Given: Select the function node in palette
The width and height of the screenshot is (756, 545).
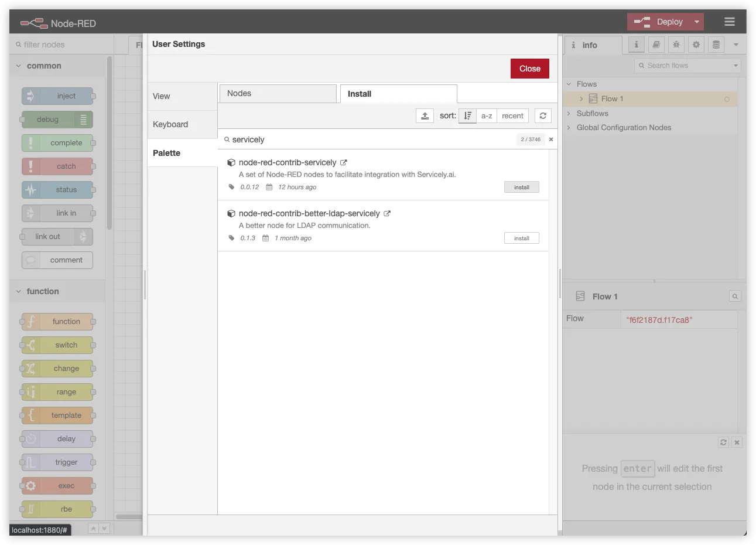Looking at the screenshot, I should (x=57, y=322).
